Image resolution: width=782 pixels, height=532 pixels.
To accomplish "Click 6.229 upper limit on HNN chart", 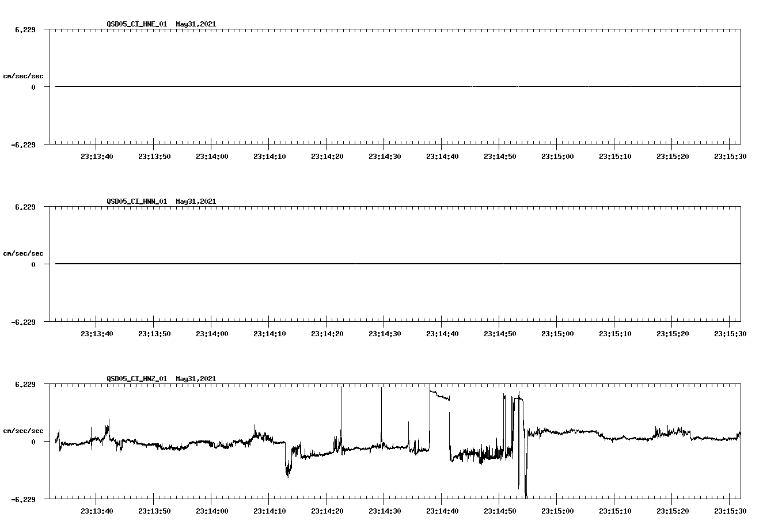I will coord(25,207).
